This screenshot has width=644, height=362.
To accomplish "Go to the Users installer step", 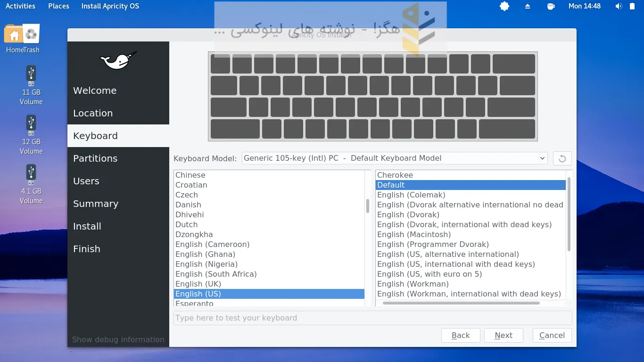I will (118, 181).
